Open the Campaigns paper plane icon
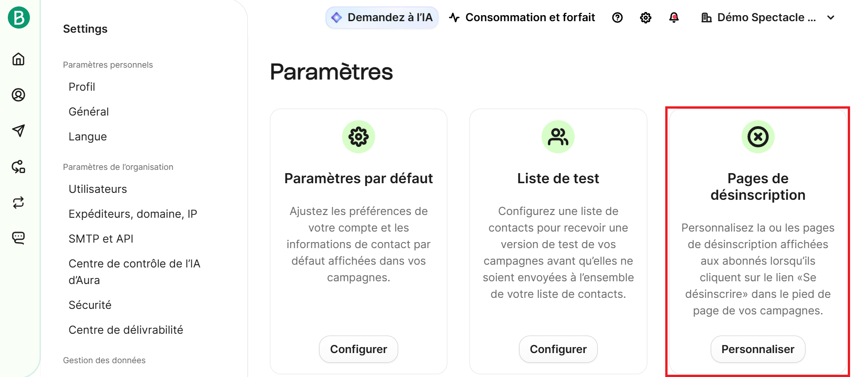This screenshot has width=868, height=377. click(x=18, y=131)
